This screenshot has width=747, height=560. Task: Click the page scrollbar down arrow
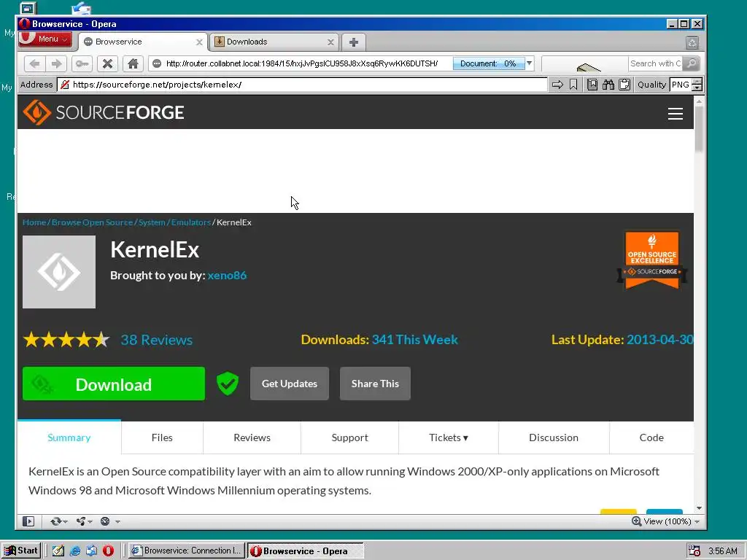(x=699, y=508)
